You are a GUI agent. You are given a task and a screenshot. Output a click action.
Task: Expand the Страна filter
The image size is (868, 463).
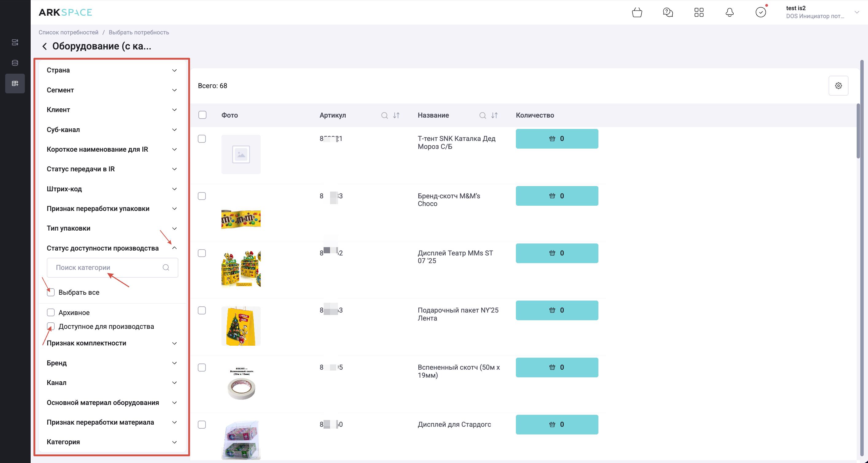[x=174, y=70]
